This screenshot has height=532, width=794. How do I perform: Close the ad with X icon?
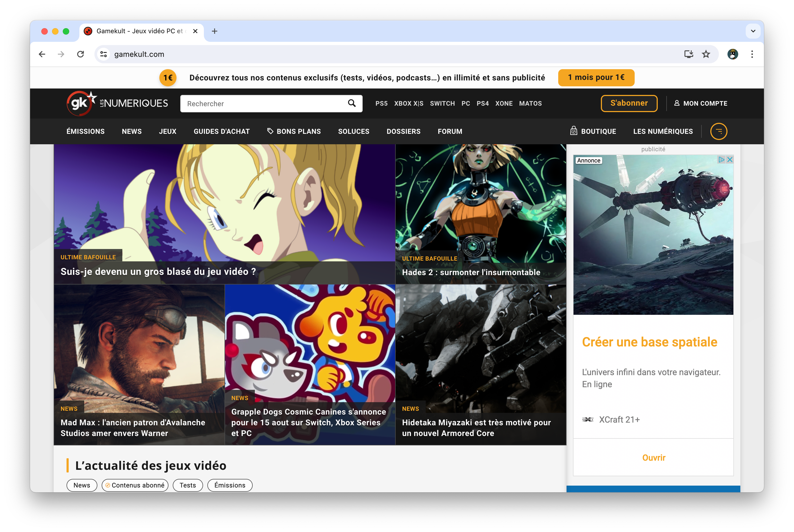[730, 160]
